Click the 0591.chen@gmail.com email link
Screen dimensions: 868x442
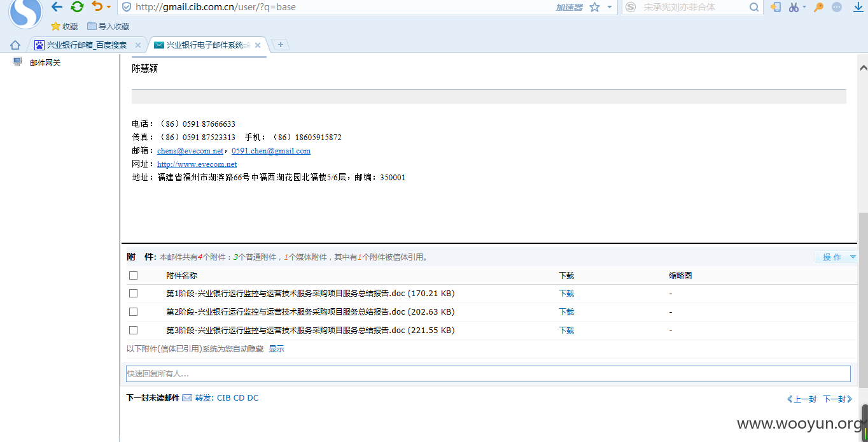(x=271, y=151)
